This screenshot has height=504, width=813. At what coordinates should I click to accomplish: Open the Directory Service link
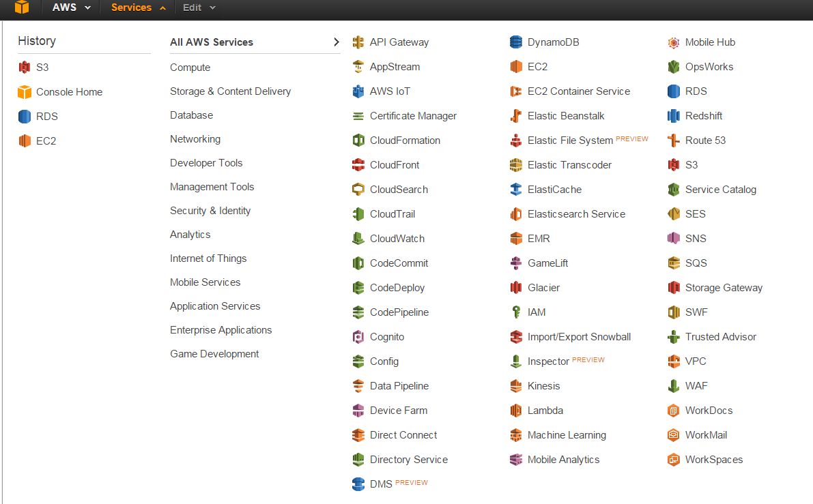(x=409, y=460)
